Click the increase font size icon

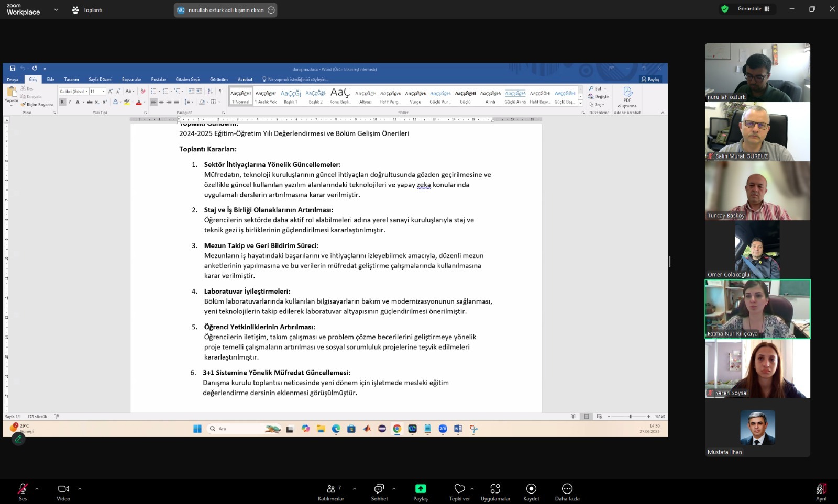(x=110, y=92)
